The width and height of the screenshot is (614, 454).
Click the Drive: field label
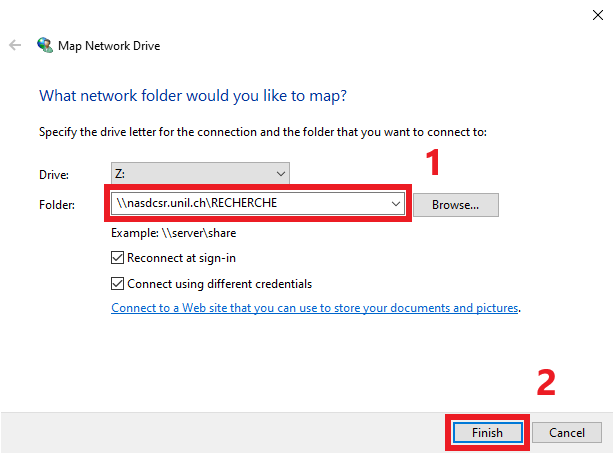coord(54,175)
